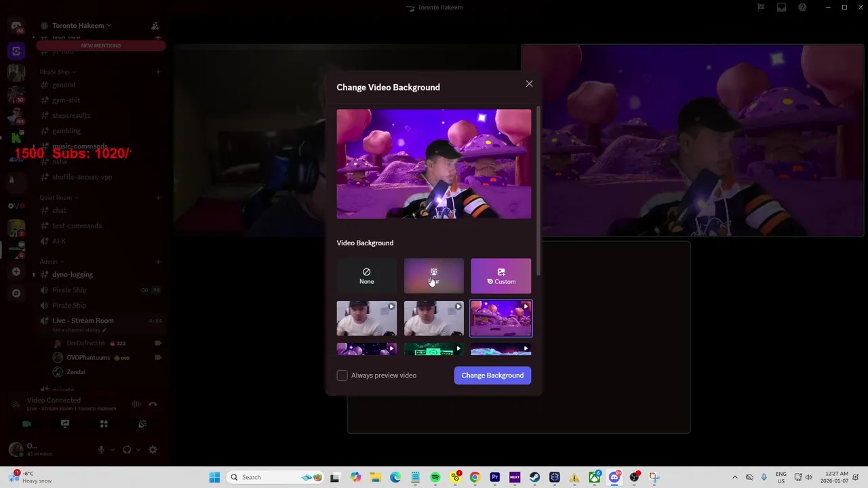Click the taskbar Search box

point(275,477)
